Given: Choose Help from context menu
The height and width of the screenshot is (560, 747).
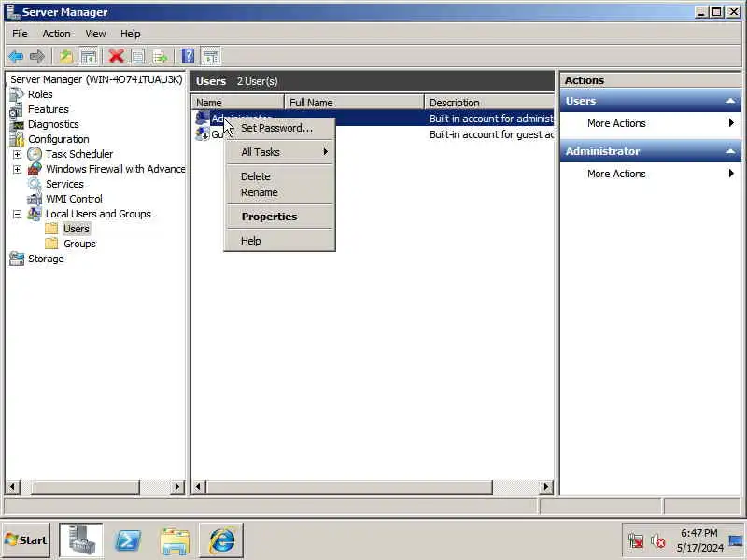Looking at the screenshot, I should (279, 241).
